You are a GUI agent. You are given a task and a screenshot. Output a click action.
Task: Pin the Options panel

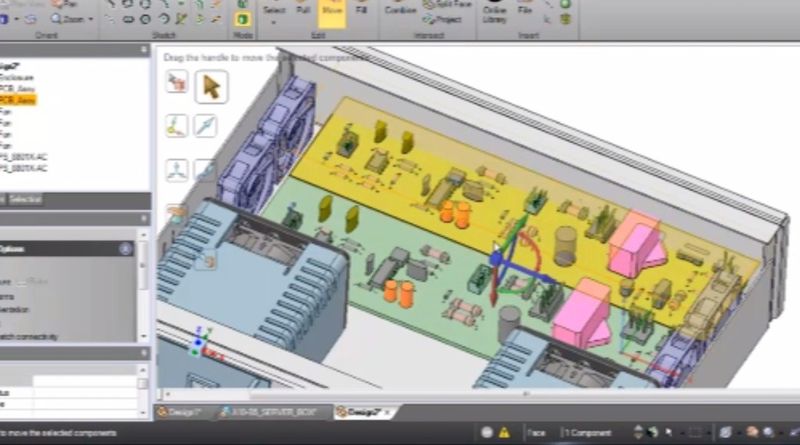(143, 218)
